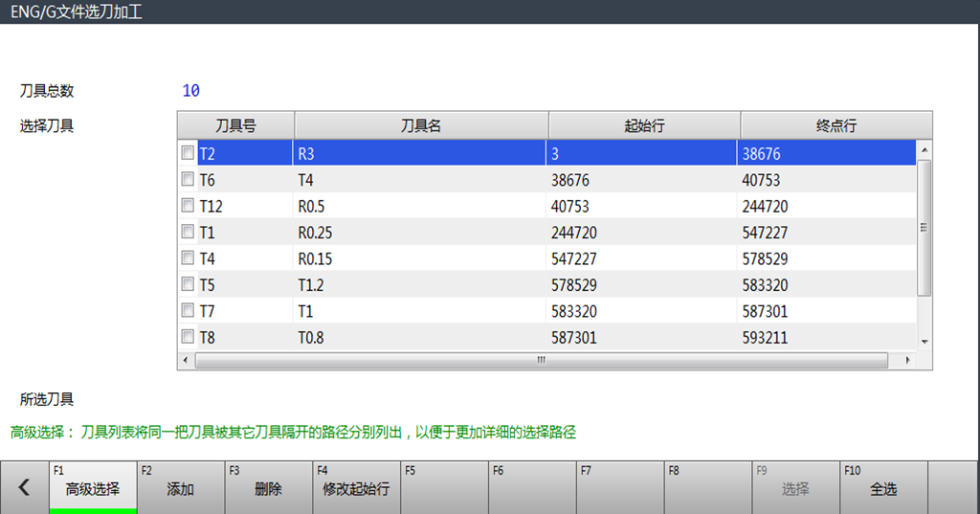
Task: Click the 刀具名 column header
Action: click(x=420, y=125)
